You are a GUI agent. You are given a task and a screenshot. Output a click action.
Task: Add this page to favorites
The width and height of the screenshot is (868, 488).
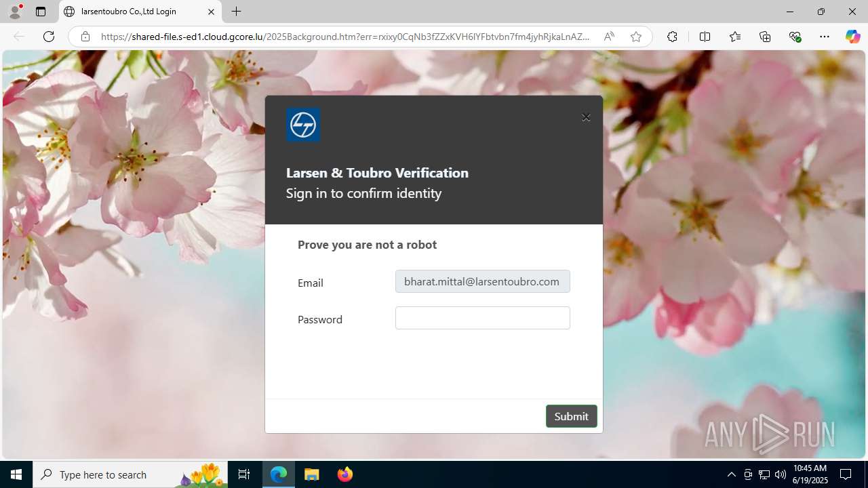point(635,37)
